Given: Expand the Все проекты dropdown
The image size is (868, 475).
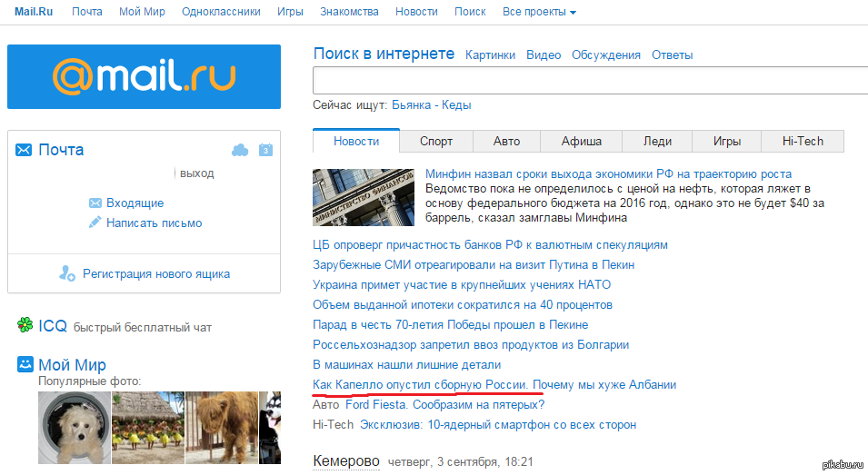Looking at the screenshot, I should click(539, 12).
